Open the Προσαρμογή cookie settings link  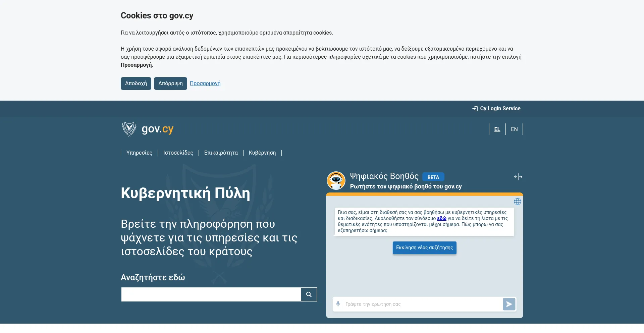pos(205,84)
